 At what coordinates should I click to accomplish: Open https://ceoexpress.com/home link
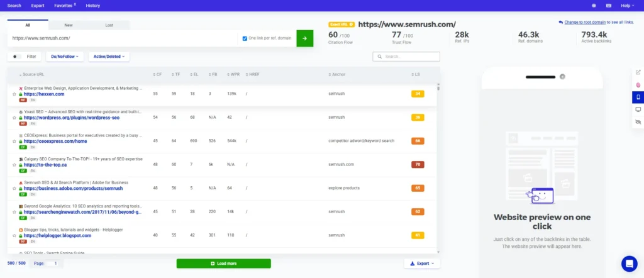(x=55, y=142)
